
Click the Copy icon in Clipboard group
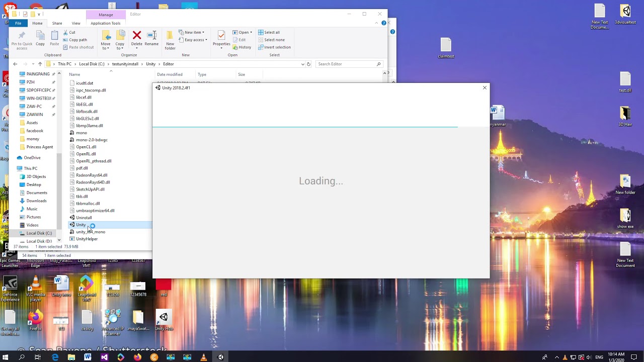pos(40,37)
